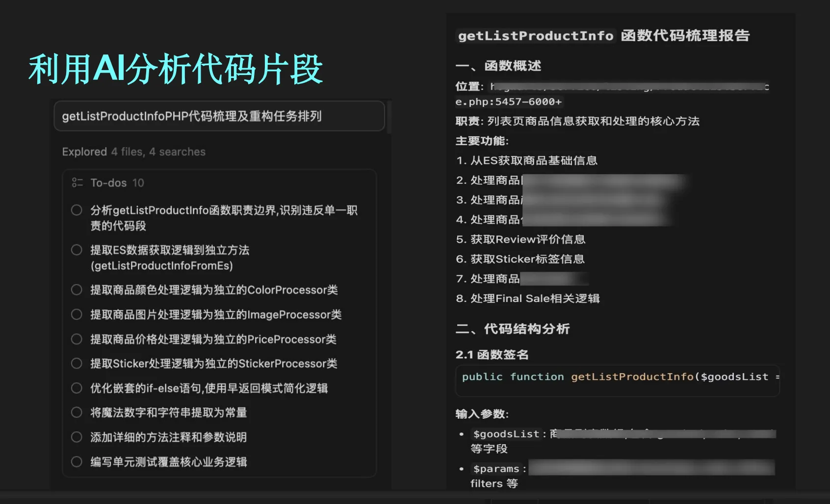
Task: Tick the 编写单元测试覆盖核心业务逻辑 circle
Action: point(77,461)
